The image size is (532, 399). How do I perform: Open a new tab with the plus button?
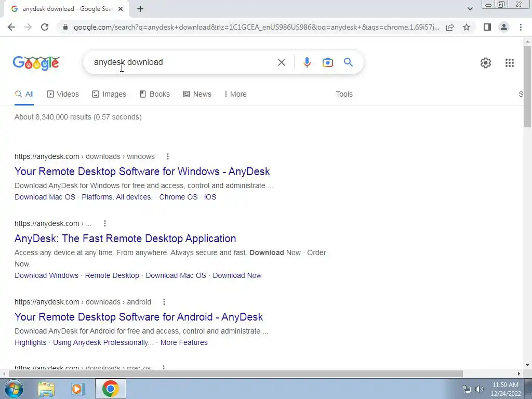140,9
